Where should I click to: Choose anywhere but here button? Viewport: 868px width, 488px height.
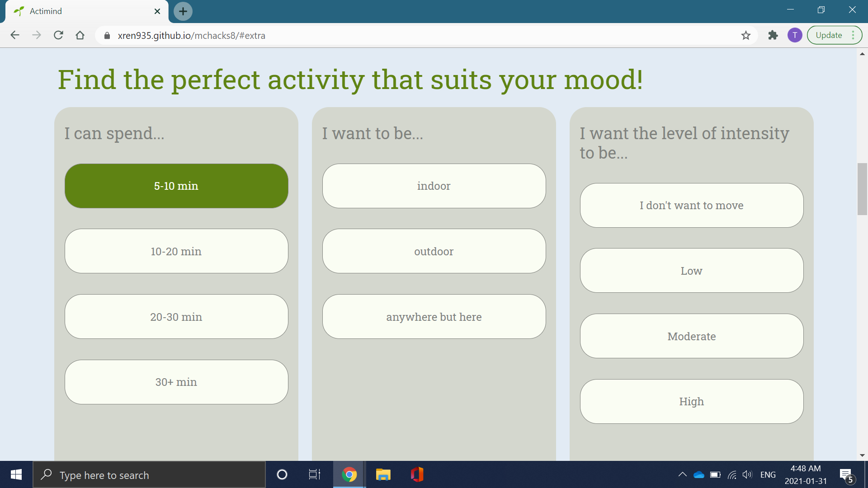point(434,317)
